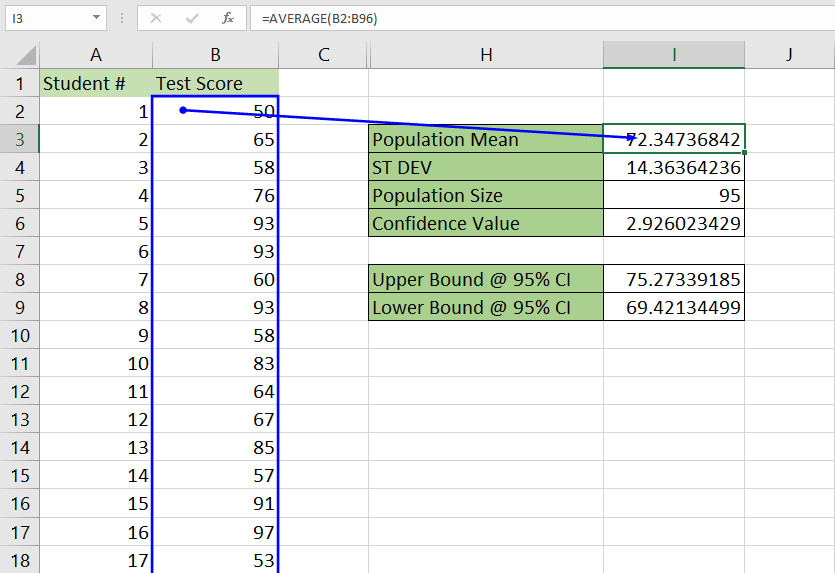Screen dimensions: 835x573
Task: Click the Insert Function fx icon
Action: click(228, 19)
